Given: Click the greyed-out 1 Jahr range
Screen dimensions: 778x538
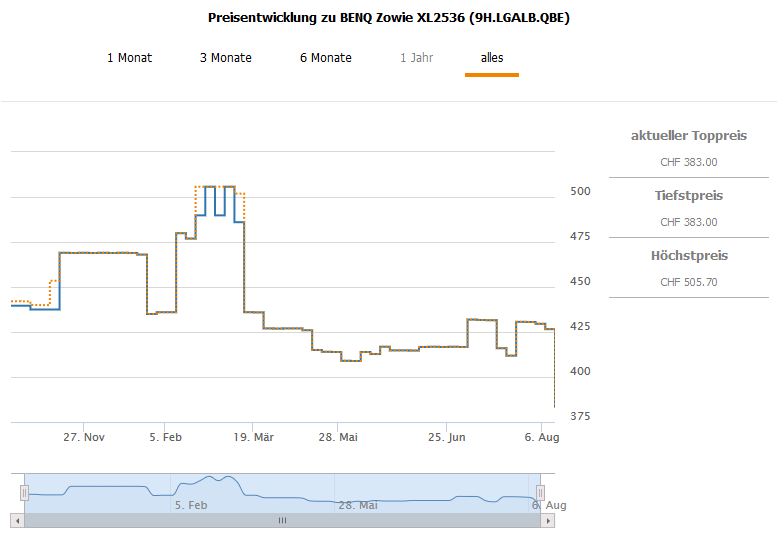Looking at the screenshot, I should [416, 58].
